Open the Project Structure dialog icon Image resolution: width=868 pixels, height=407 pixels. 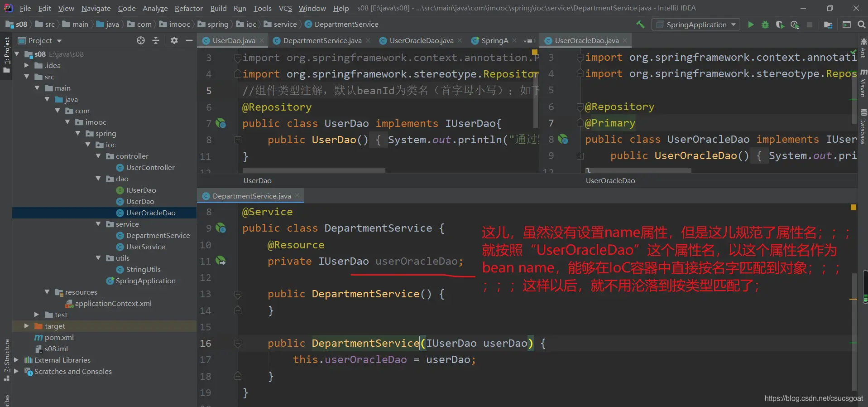[828, 24]
